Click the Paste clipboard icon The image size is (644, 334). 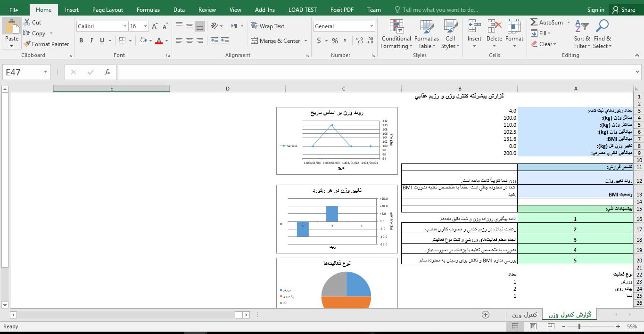coord(12,27)
